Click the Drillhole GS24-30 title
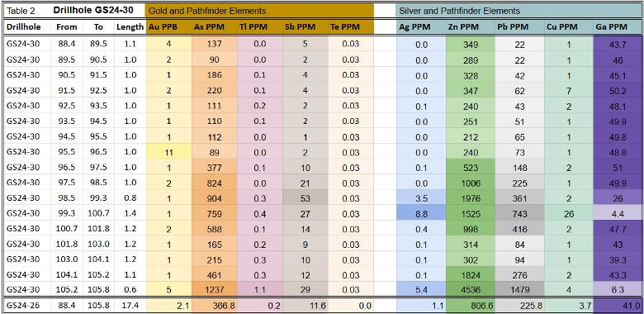644x314 pixels. pos(92,10)
